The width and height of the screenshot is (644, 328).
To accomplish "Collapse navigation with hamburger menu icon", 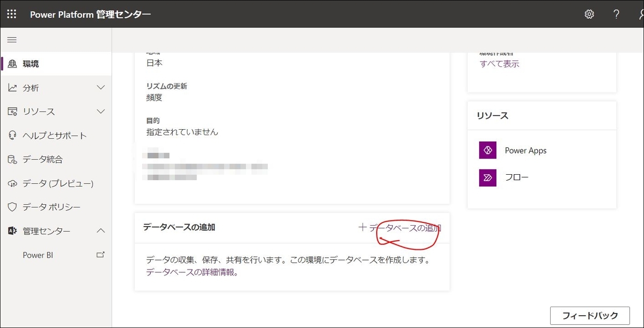I will (x=11, y=40).
